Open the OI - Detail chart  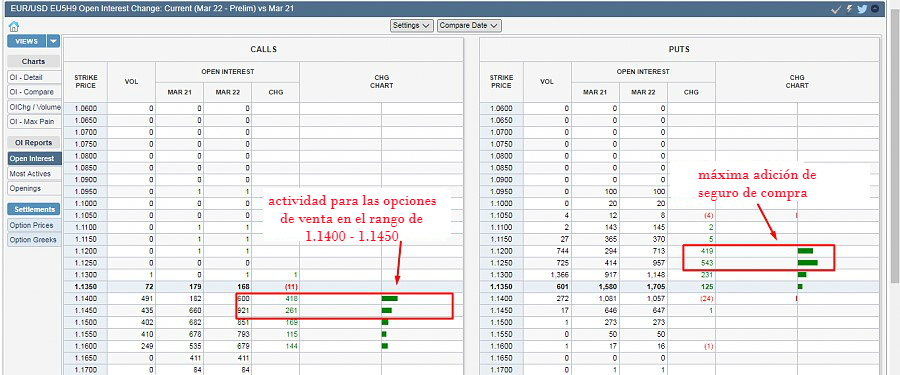[33, 77]
